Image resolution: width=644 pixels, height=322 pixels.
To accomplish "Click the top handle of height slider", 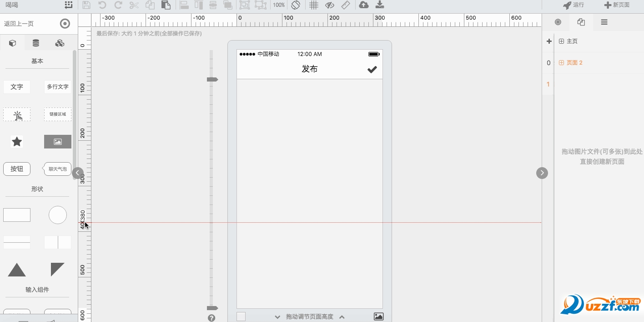I will point(212,79).
